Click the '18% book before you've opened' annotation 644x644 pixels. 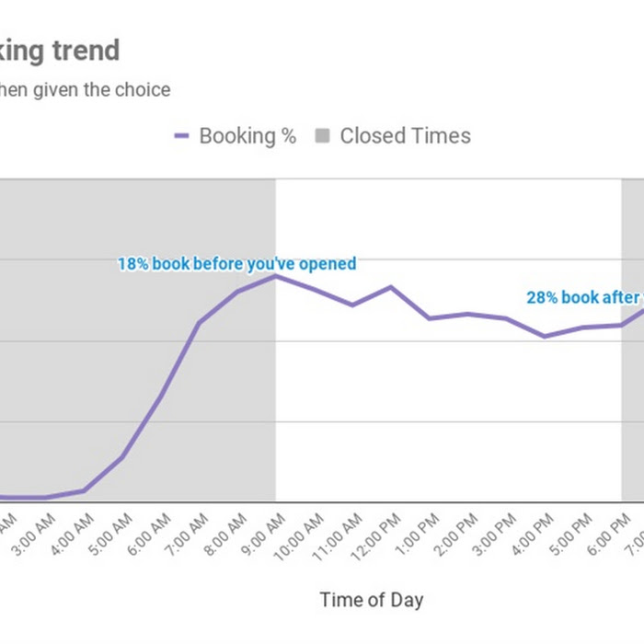[237, 264]
